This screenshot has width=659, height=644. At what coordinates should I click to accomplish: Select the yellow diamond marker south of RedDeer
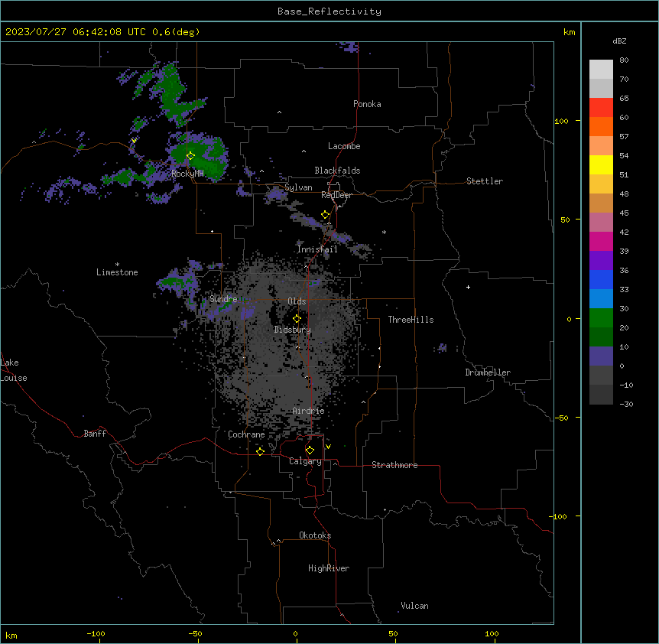[x=326, y=215]
